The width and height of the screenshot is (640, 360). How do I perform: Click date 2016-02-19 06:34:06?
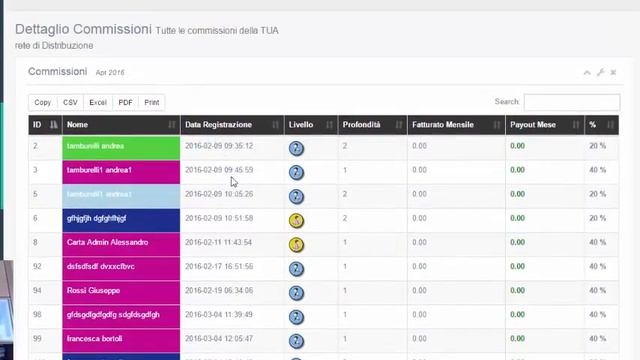point(219,290)
